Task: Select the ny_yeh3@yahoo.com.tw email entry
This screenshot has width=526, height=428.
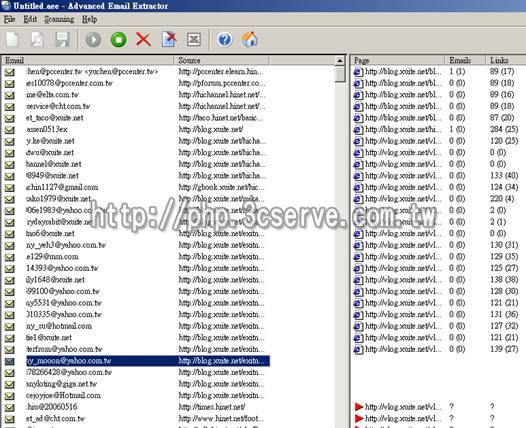Action: (66, 245)
